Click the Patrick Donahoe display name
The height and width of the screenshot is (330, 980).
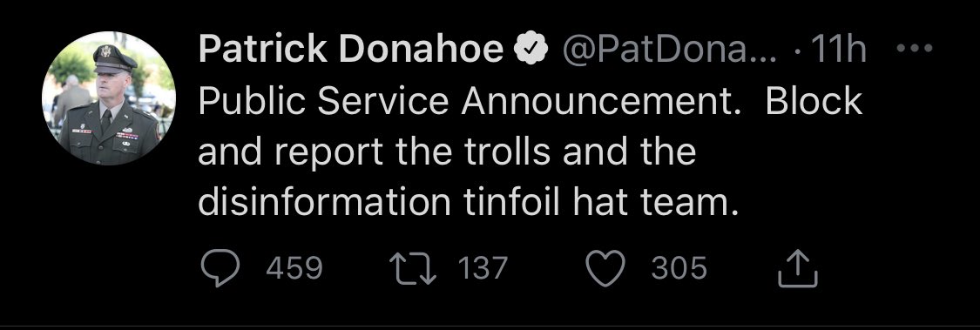[351, 49]
